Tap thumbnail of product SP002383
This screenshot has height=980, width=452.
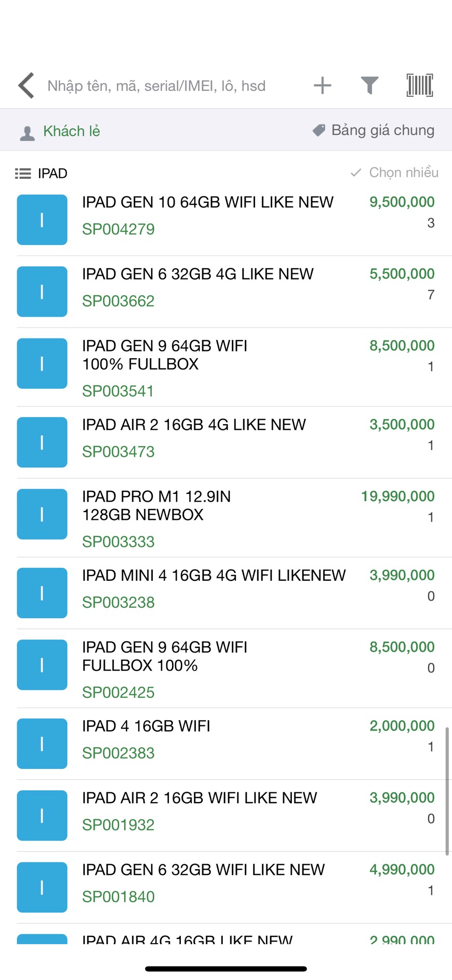42,744
